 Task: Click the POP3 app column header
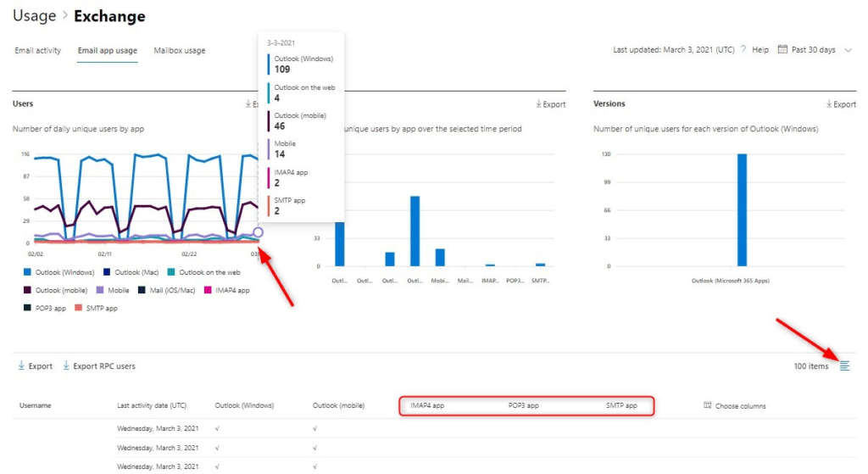(x=523, y=405)
